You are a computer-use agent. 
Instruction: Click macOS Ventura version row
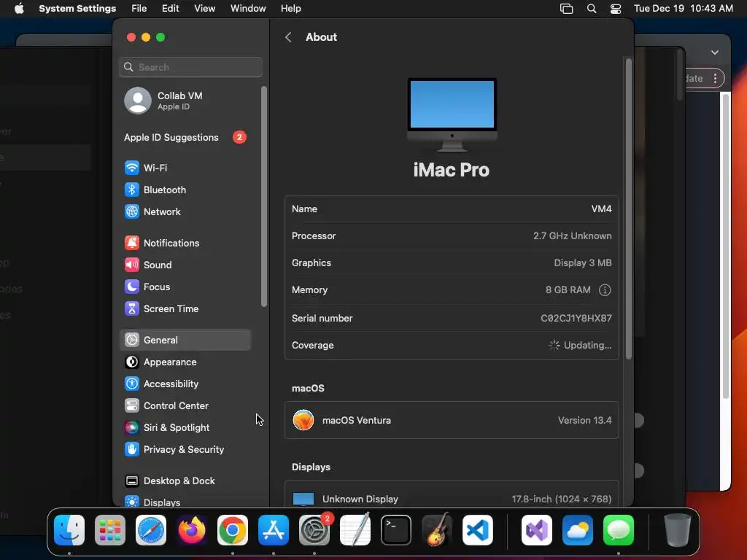pyautogui.click(x=452, y=420)
